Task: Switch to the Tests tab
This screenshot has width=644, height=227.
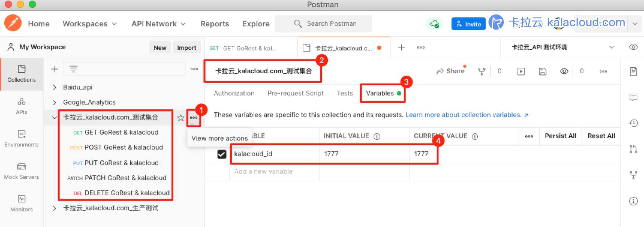Action: tap(345, 93)
